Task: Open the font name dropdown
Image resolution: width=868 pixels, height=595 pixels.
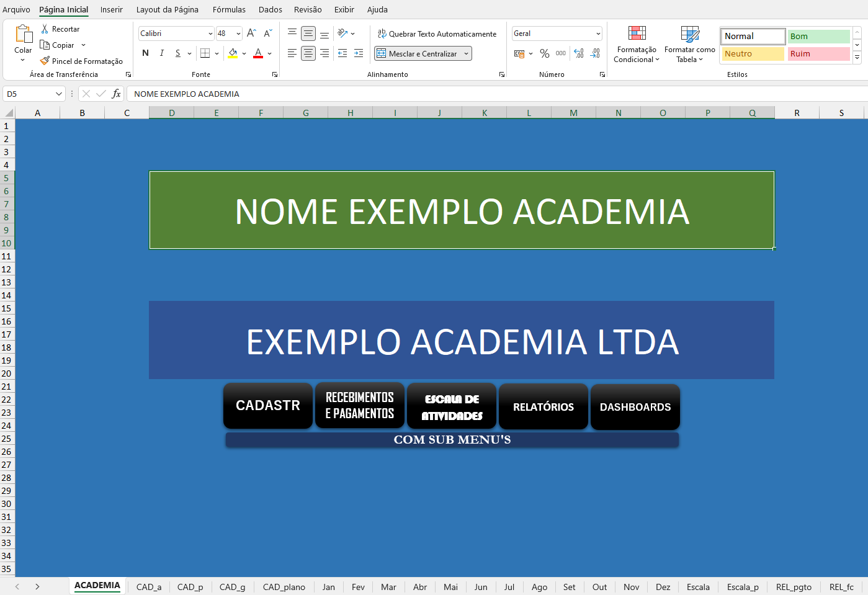Action: pos(210,34)
